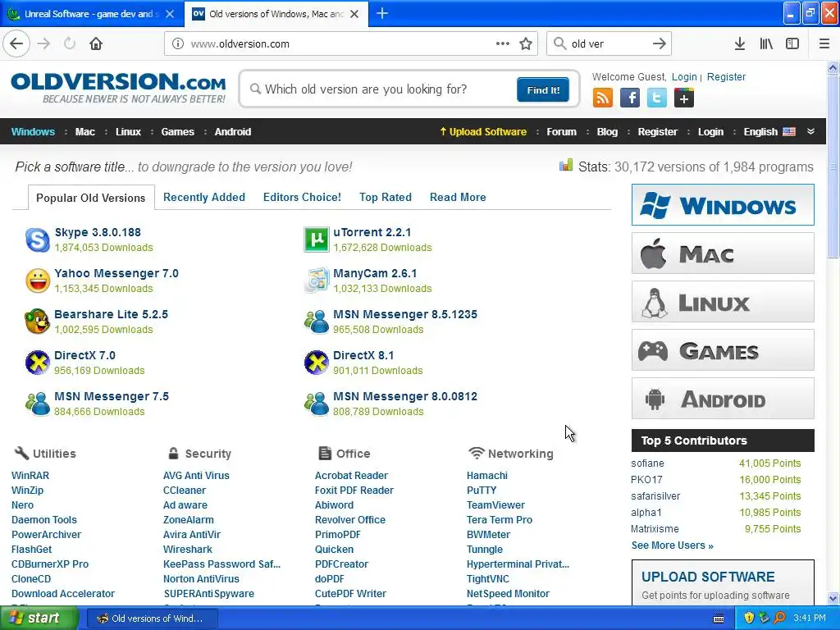Viewport: 840px width, 630px height.
Task: Close the Old versions browser tab
Action: pos(354,14)
